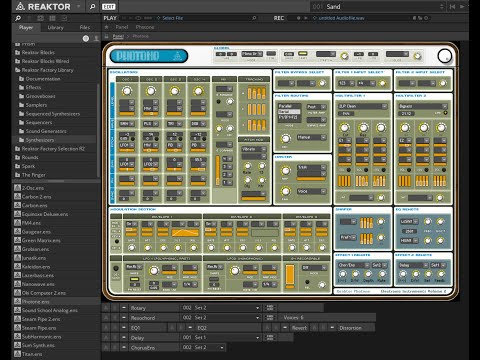Viewport: 480px width, 360px height.
Task: Click the player deck magnifier icon
Action: point(254,18)
